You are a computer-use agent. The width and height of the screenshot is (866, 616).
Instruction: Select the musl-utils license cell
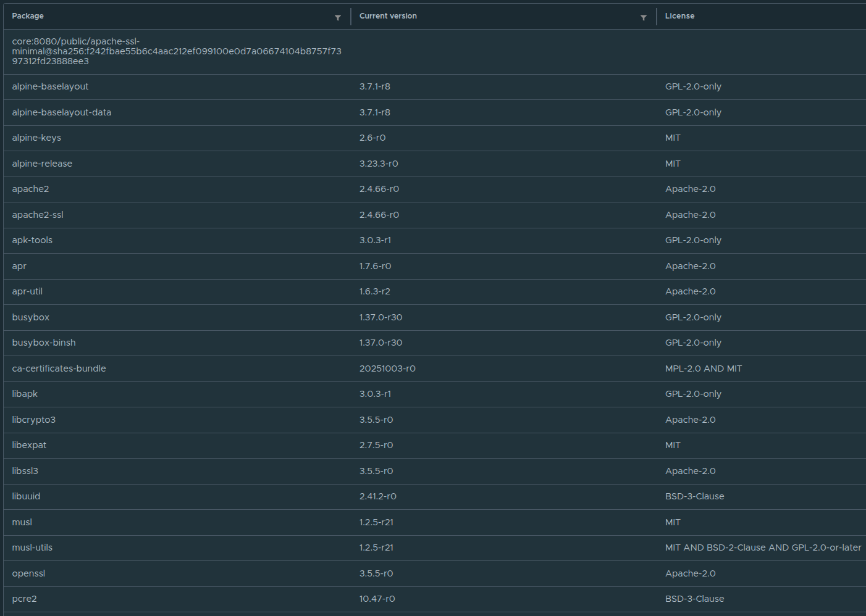point(763,548)
